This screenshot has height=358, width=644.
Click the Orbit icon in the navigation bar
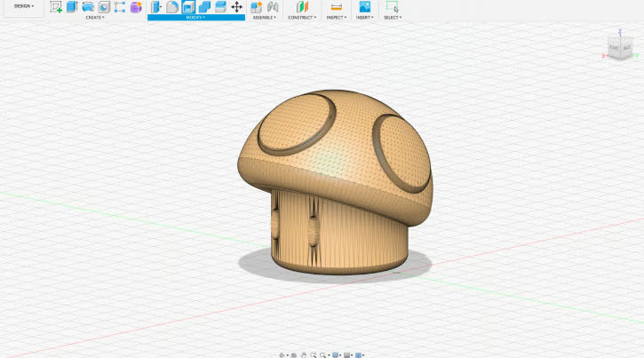(x=282, y=355)
